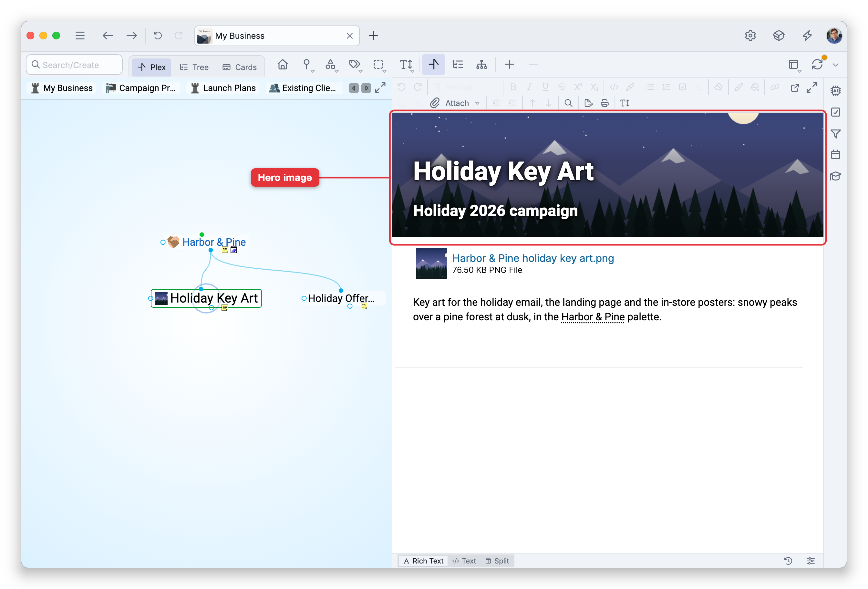This screenshot has height=589, width=868.
Task: Move pins list to the left
Action: pyautogui.click(x=353, y=88)
